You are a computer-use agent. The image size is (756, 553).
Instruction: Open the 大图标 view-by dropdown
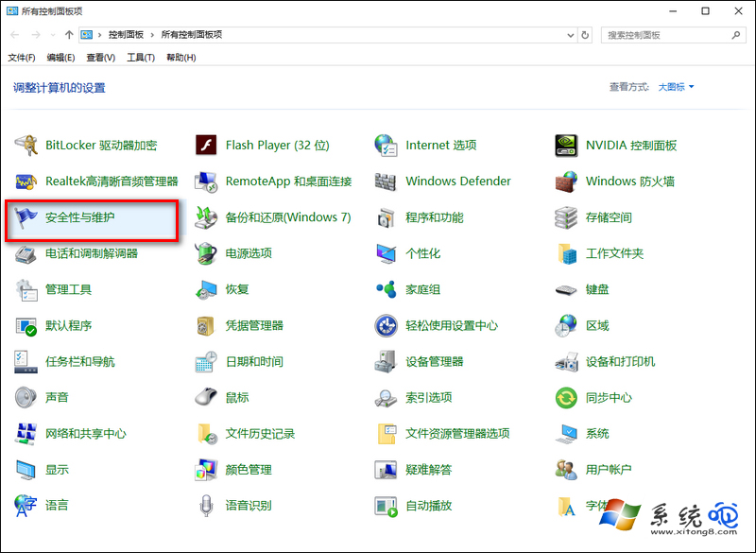click(676, 87)
